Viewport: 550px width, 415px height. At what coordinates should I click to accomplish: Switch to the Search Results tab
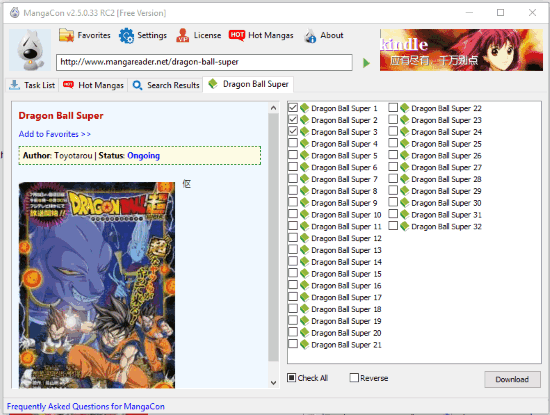(x=166, y=85)
